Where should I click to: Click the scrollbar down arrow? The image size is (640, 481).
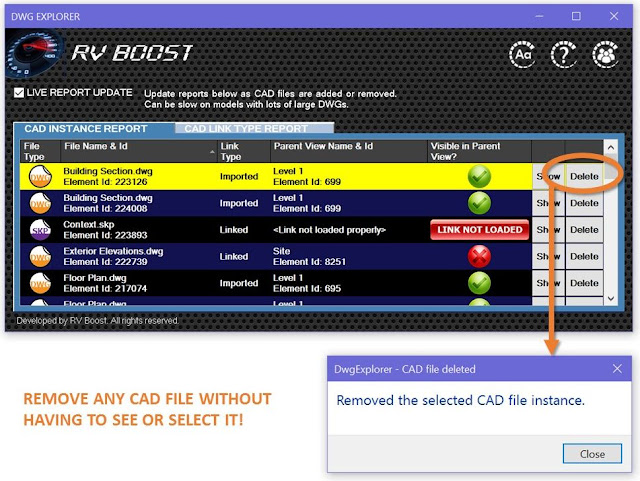click(x=611, y=298)
